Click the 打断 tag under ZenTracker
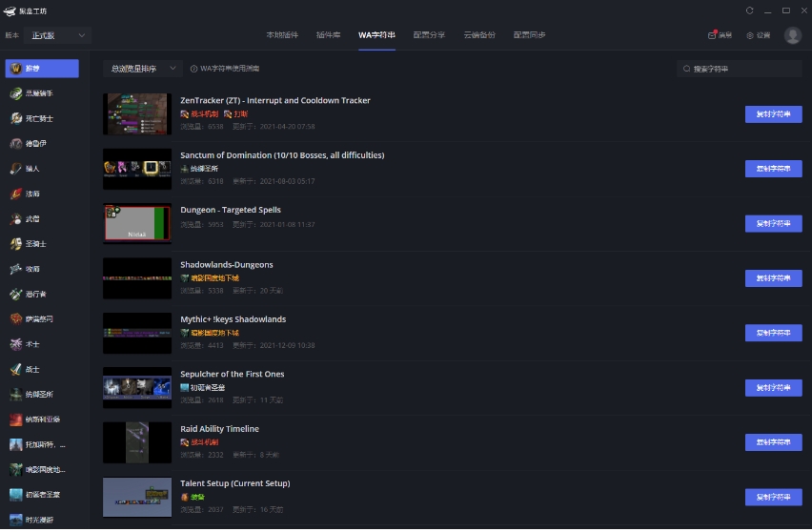812x532 pixels. [235, 114]
